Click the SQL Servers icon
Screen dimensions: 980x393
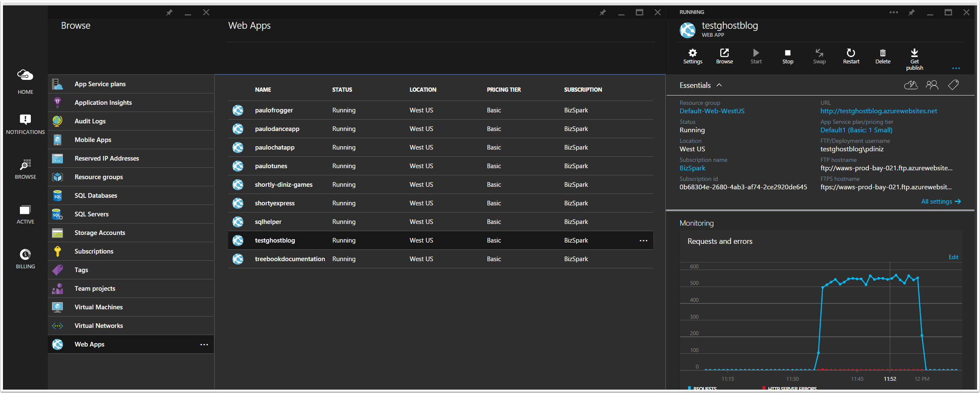[x=57, y=214]
